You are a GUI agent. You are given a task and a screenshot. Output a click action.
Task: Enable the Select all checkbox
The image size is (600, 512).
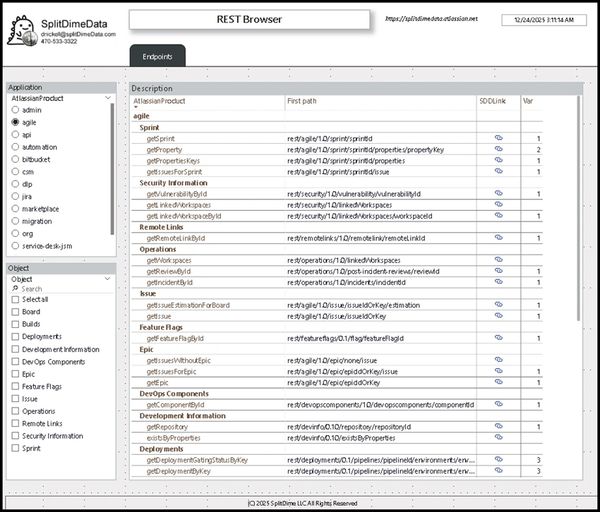coord(15,299)
